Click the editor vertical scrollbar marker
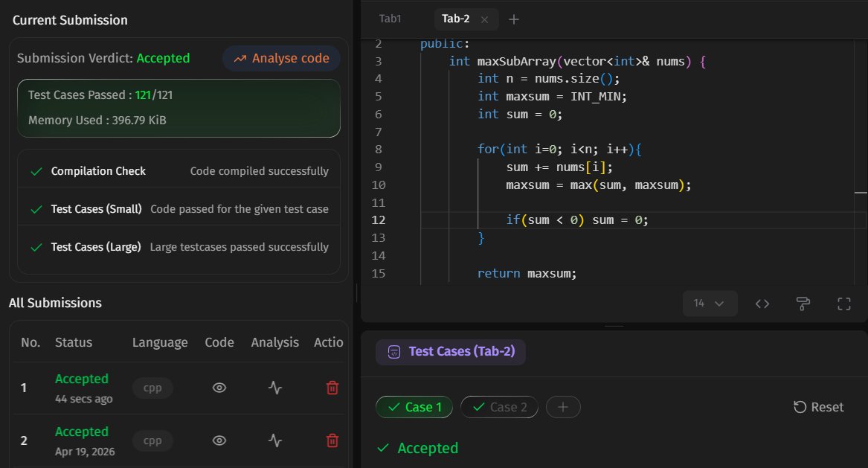 point(861,193)
